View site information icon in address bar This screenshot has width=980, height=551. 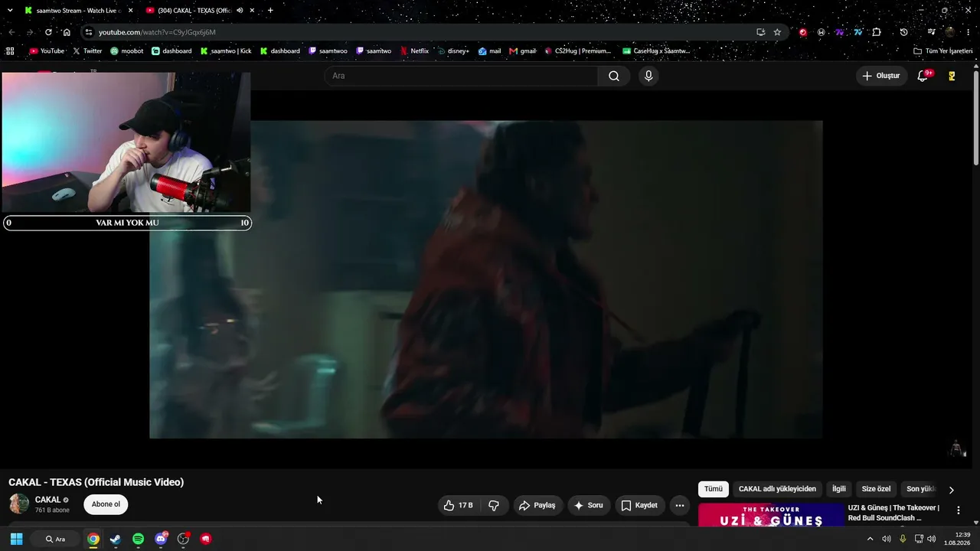(x=89, y=32)
